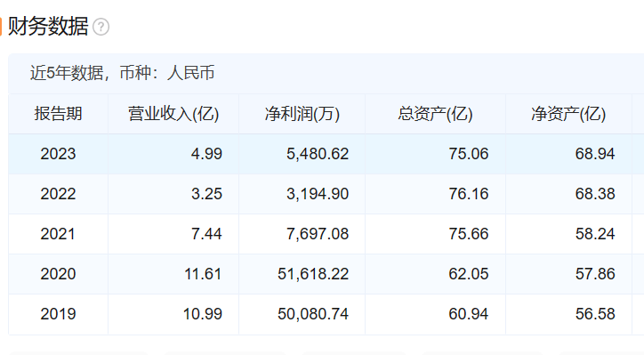Click the 财务数据 section heading
Screen dimensions: 644x355
click(48, 27)
